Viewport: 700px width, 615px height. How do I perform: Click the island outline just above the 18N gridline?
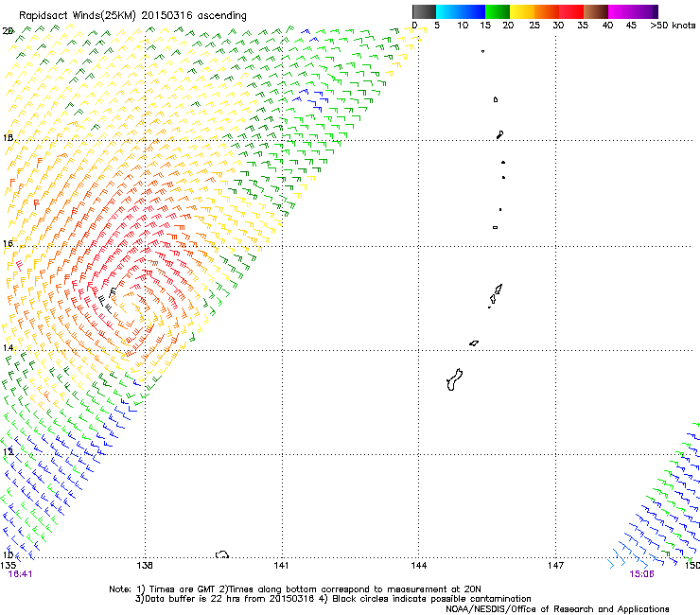point(500,134)
